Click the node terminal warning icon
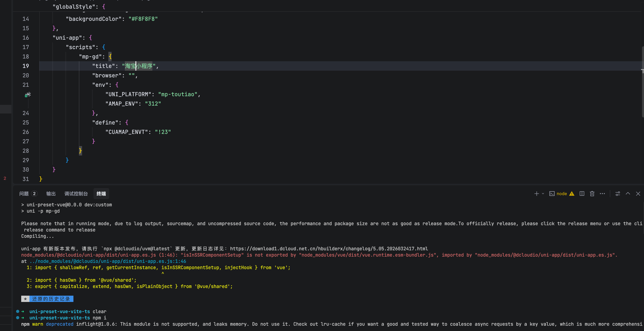The image size is (644, 331). (x=572, y=194)
